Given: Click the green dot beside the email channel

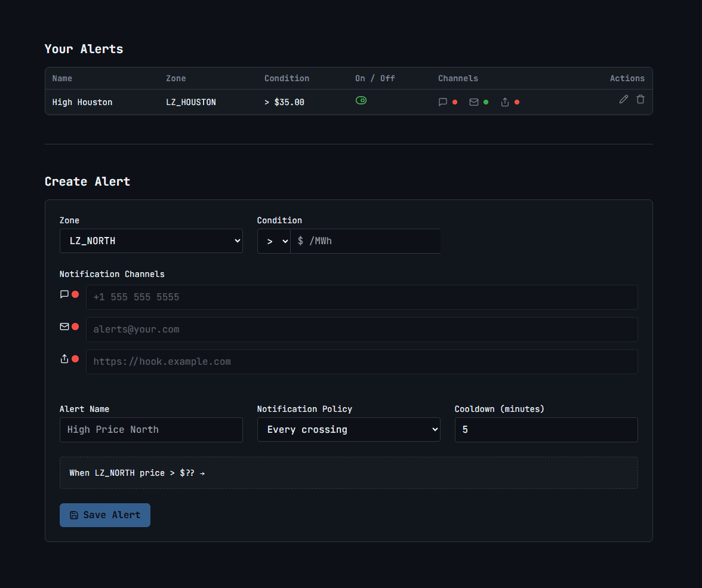Looking at the screenshot, I should tap(485, 101).
